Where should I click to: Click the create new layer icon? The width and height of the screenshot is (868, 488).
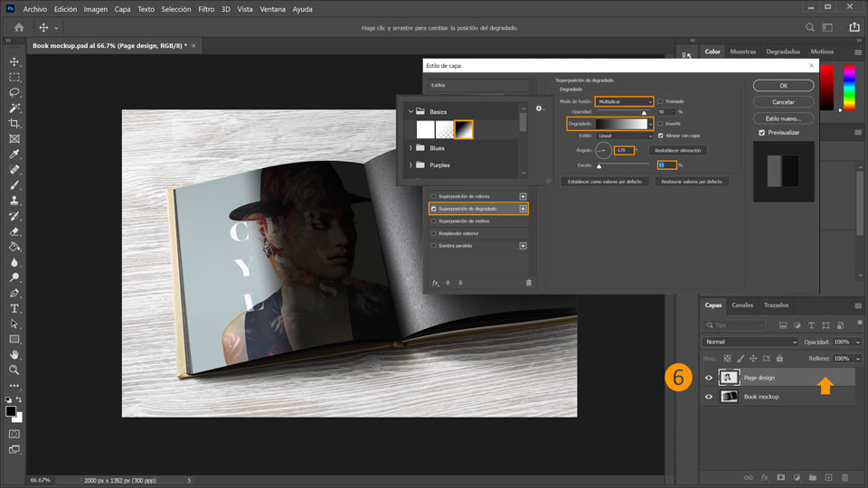pyautogui.click(x=828, y=477)
